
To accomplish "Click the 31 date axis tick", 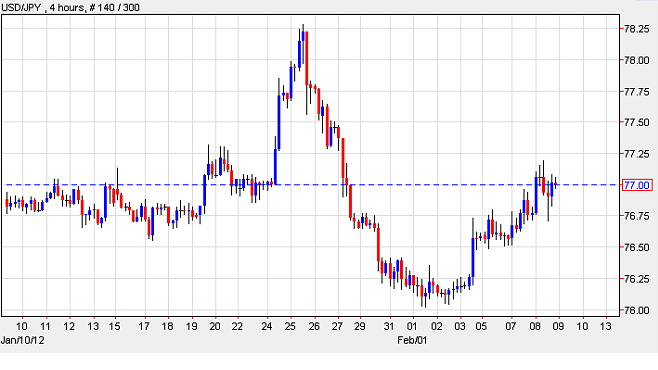I will 389,326.
